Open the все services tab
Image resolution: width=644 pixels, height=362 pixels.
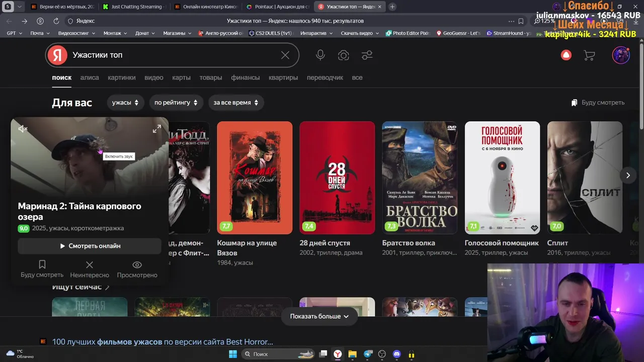coord(357,77)
